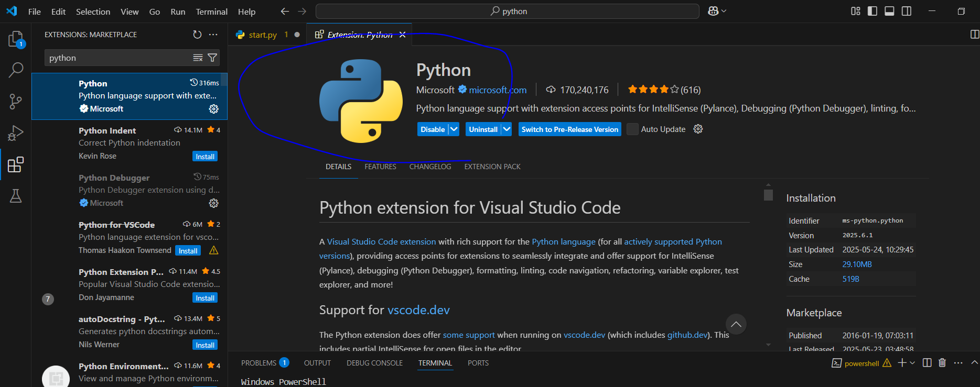Open the Terminal menu
The height and width of the screenshot is (387, 980).
pos(211,12)
